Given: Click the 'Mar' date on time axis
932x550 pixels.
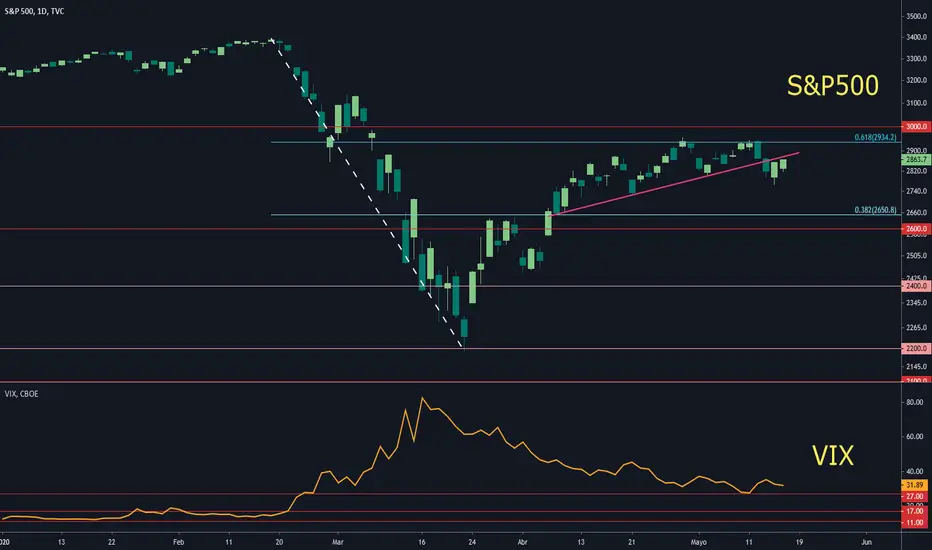Looking at the screenshot, I should pos(338,542).
